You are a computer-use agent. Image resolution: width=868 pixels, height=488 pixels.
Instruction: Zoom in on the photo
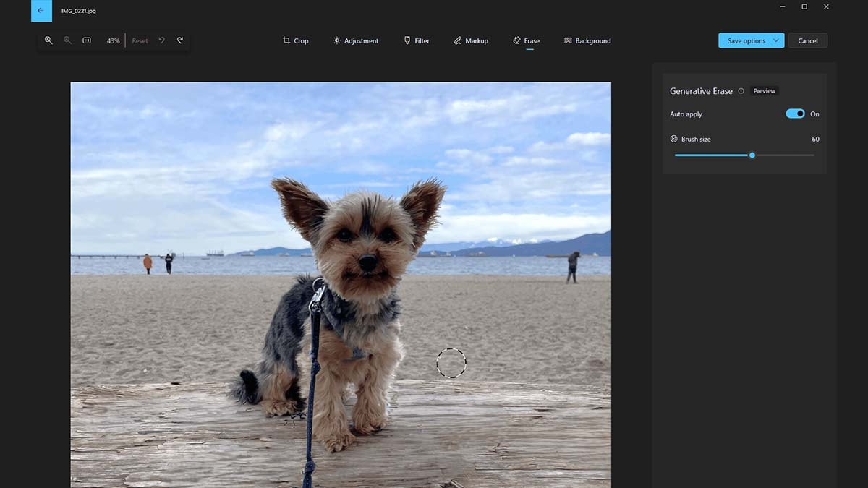click(48, 40)
